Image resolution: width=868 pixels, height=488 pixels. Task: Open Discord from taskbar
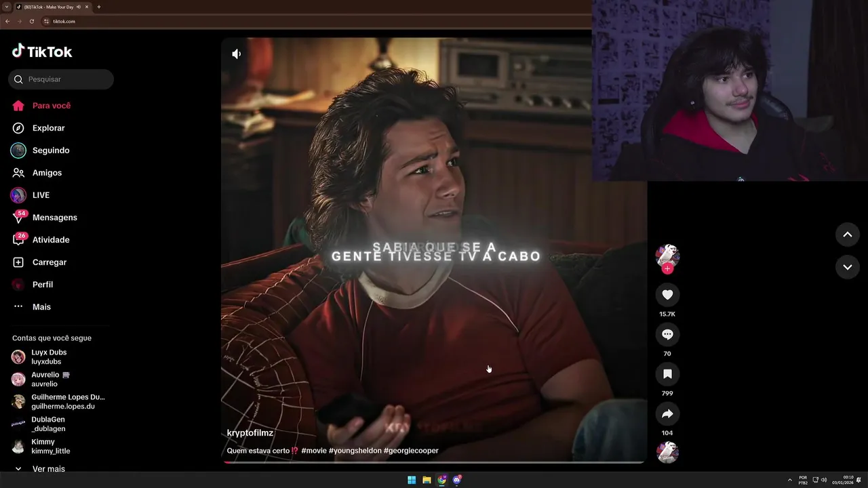click(457, 480)
